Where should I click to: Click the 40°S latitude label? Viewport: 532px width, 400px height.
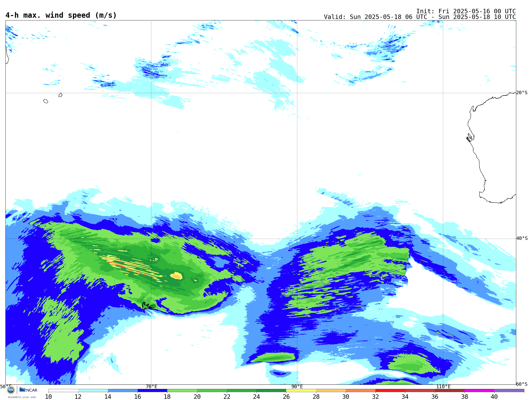click(522, 238)
